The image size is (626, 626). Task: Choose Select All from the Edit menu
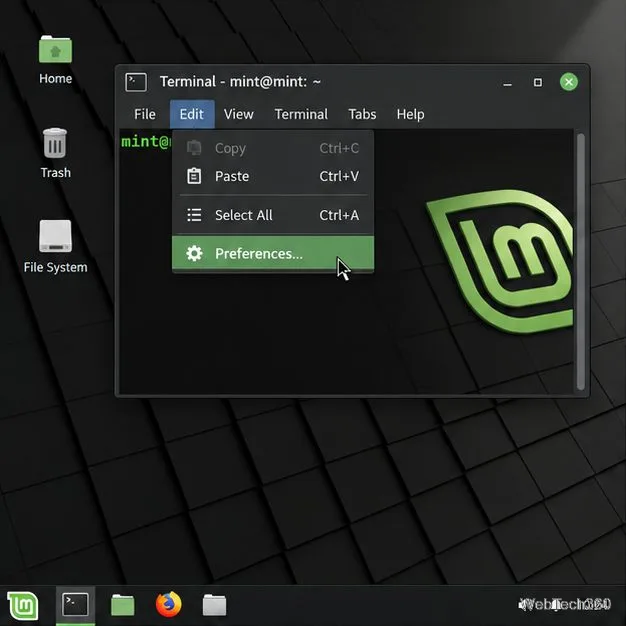point(273,215)
